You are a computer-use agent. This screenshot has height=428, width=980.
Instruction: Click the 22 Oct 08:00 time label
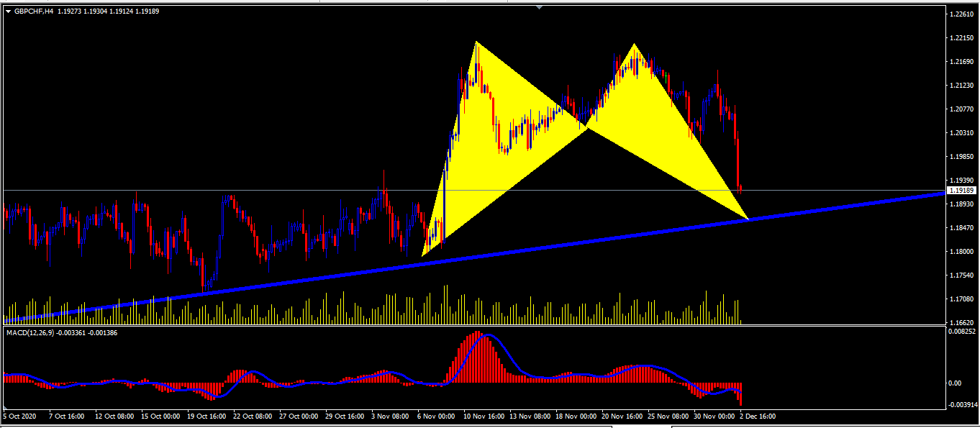coord(251,416)
